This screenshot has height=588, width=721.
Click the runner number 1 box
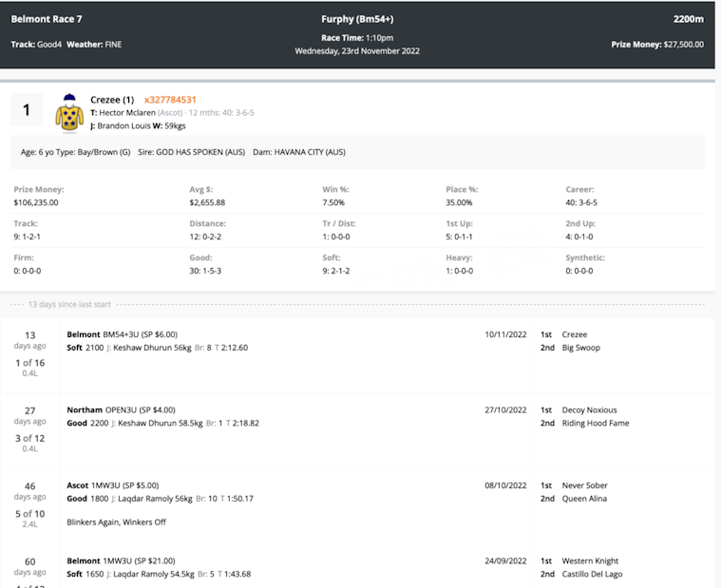pos(27,110)
